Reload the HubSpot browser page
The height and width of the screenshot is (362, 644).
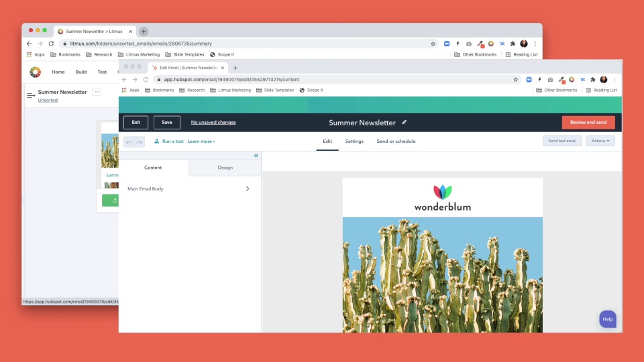tap(146, 80)
